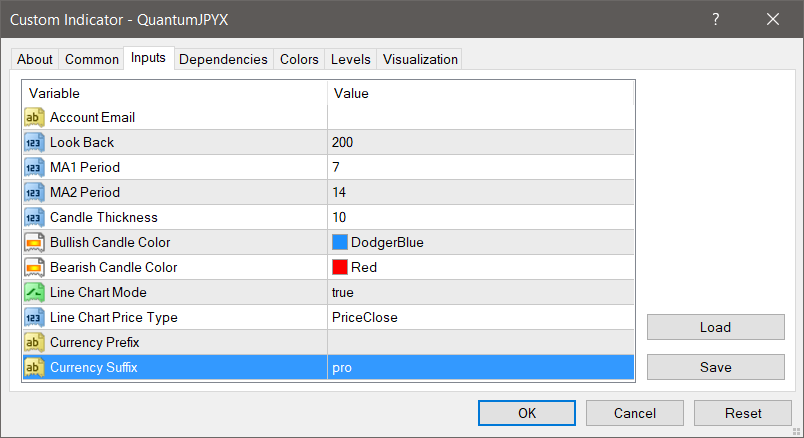804x438 pixels.
Task: Open the PriceClose price type value
Action: click(480, 317)
